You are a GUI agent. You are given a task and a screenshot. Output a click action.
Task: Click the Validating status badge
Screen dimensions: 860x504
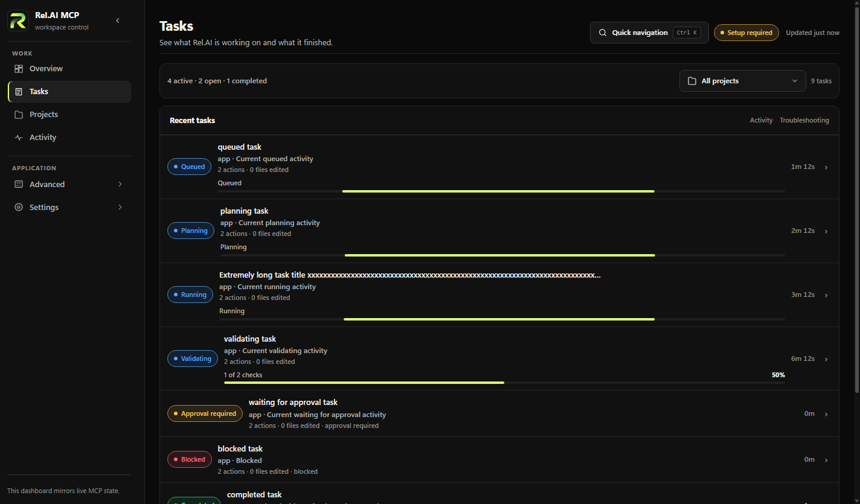click(192, 359)
